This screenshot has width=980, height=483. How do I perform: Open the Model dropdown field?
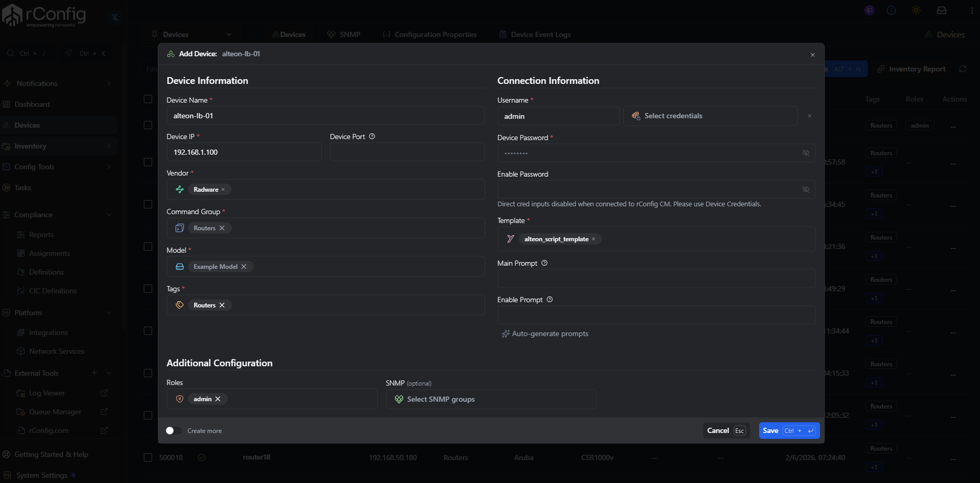[326, 267]
